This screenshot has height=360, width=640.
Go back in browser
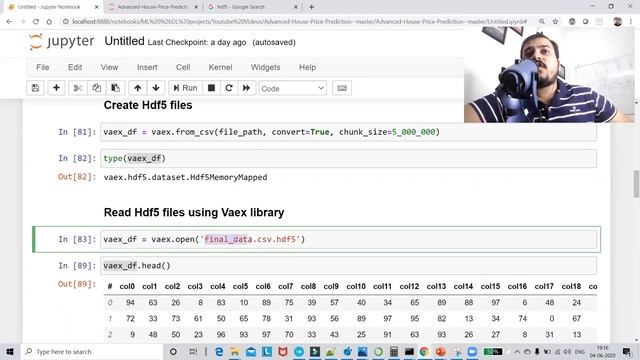tap(9, 22)
